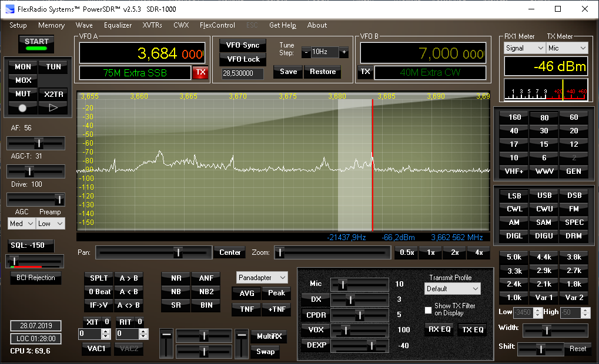Click the Center pan button
The height and width of the screenshot is (364, 599).
(230, 252)
